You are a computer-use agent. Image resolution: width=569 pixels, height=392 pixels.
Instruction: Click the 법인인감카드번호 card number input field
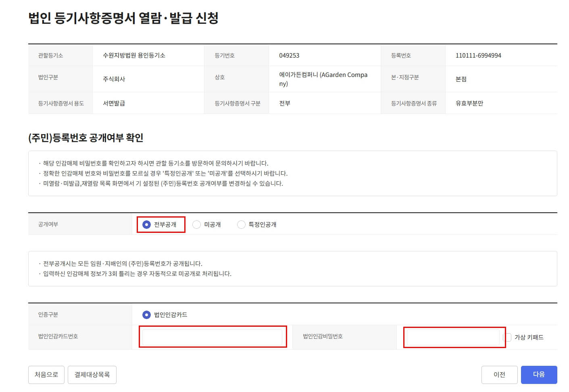(213, 337)
